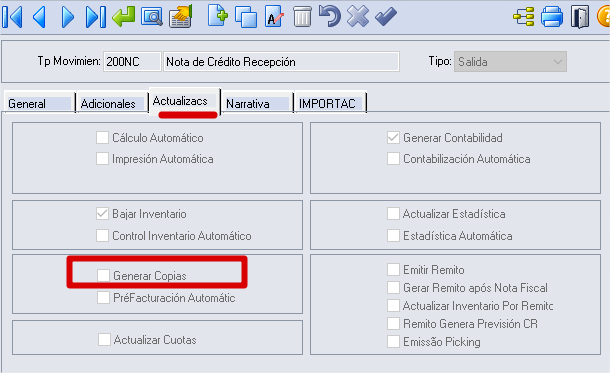Click the Tp Movimien code field 200NC
Viewport: 610px width, 373px height.
tap(132, 61)
